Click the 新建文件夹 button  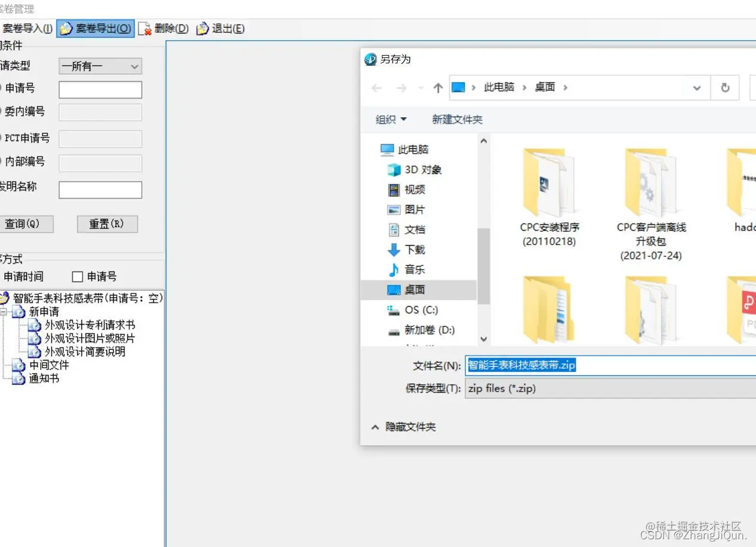457,120
